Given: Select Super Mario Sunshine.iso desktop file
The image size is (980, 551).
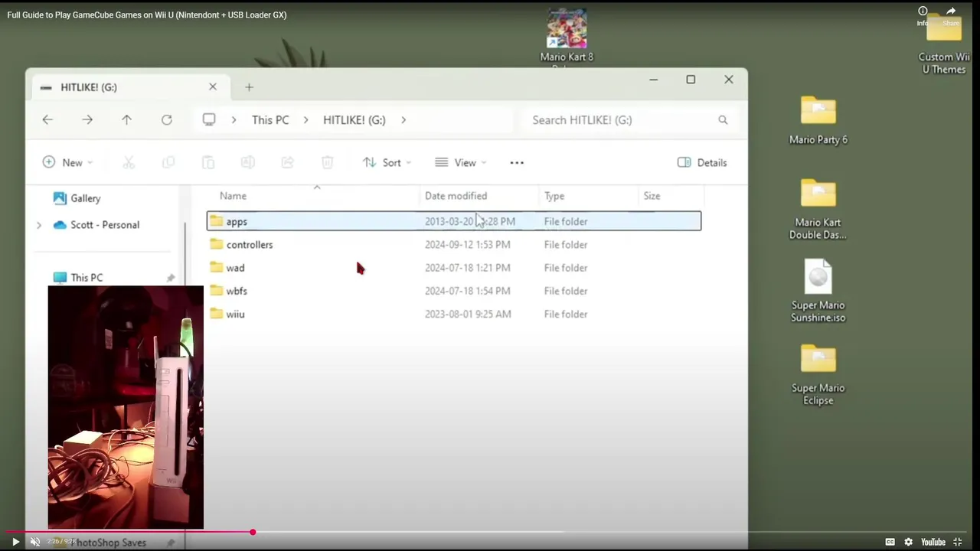Looking at the screenshot, I should [x=818, y=291].
